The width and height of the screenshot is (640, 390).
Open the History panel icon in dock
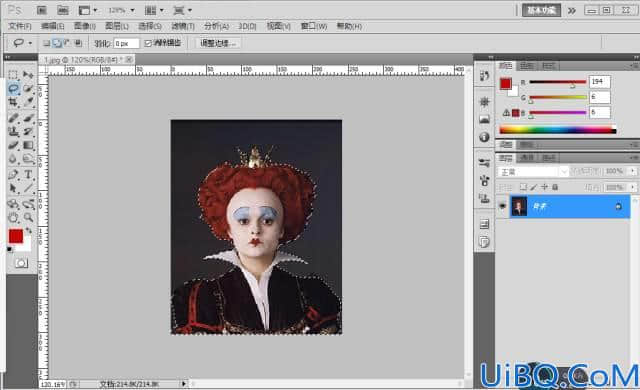point(484,76)
